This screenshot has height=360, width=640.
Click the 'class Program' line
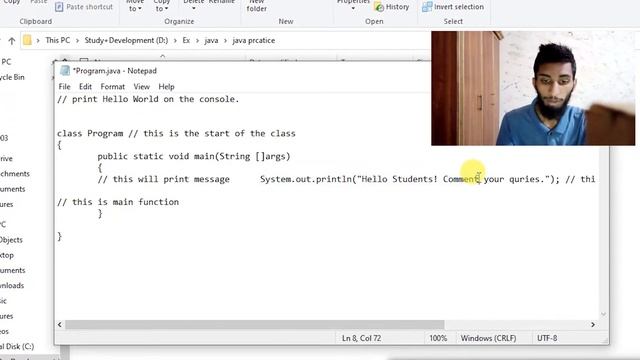click(x=176, y=133)
